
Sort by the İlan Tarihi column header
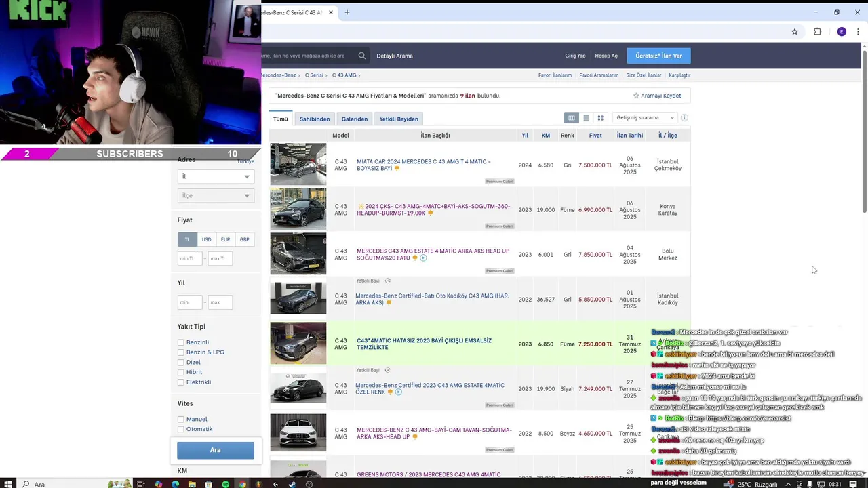coord(630,136)
